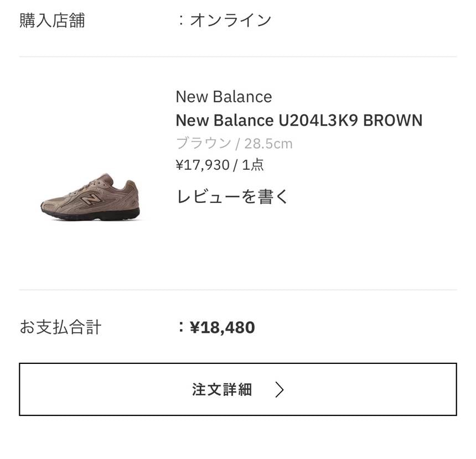476x459 pixels.
Task: Select the ¥18,480 total amount
Action: tap(222, 327)
